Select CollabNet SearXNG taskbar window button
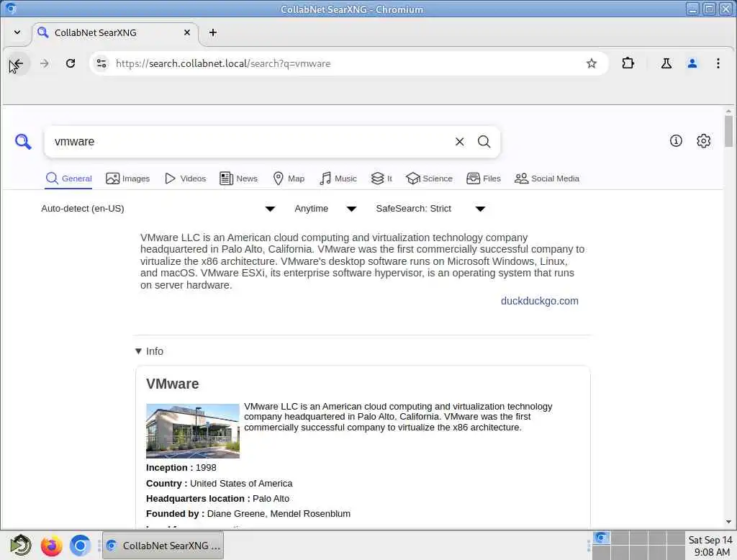The image size is (737, 560). 163,546
